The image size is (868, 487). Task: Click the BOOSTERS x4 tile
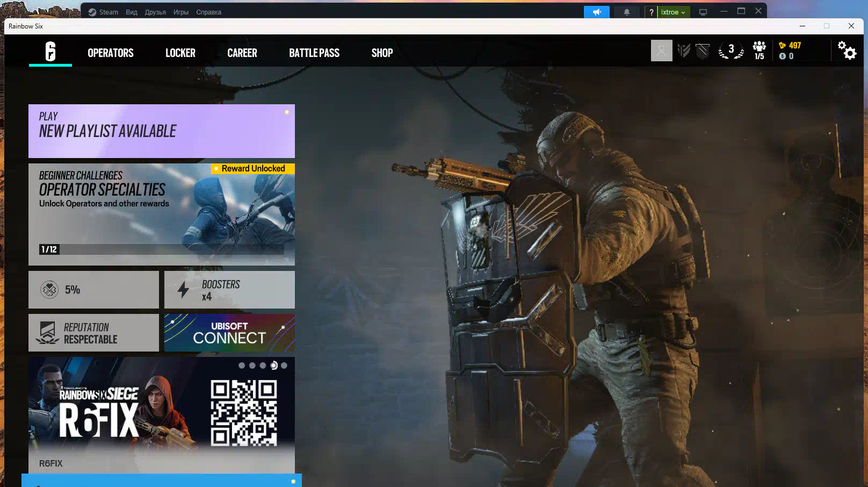[229, 290]
